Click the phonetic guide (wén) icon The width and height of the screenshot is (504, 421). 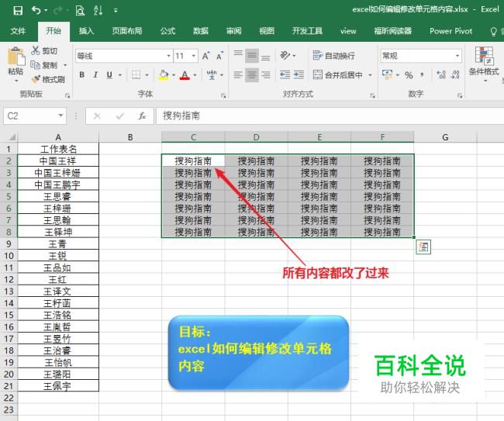[212, 75]
